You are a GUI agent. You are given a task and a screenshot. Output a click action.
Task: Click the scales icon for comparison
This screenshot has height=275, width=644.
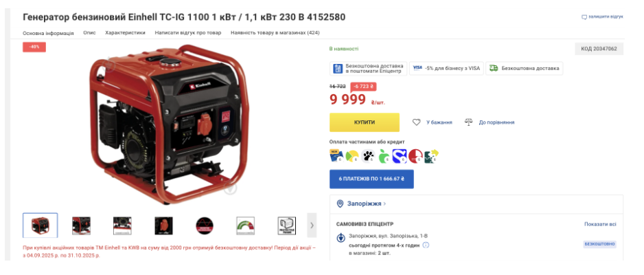[x=469, y=122]
